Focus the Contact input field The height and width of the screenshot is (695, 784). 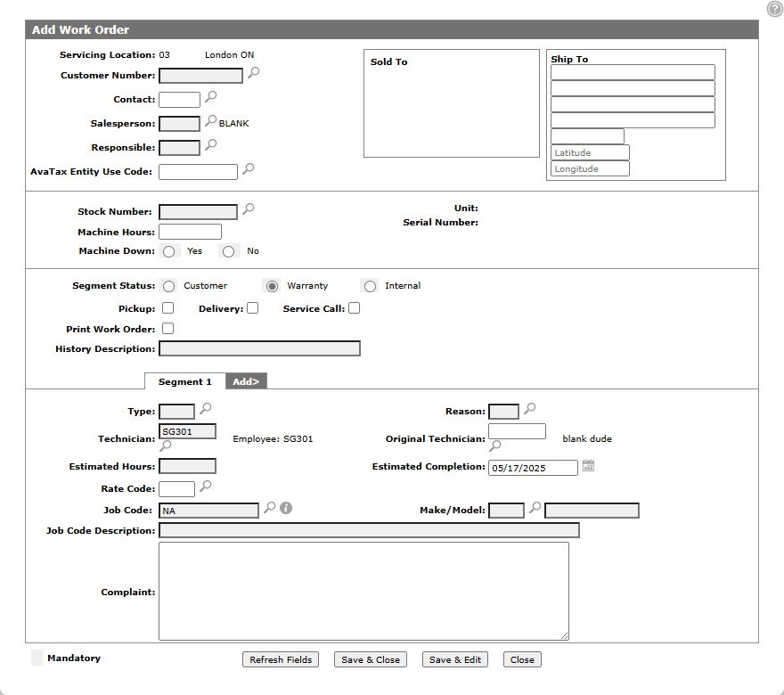[179, 100]
